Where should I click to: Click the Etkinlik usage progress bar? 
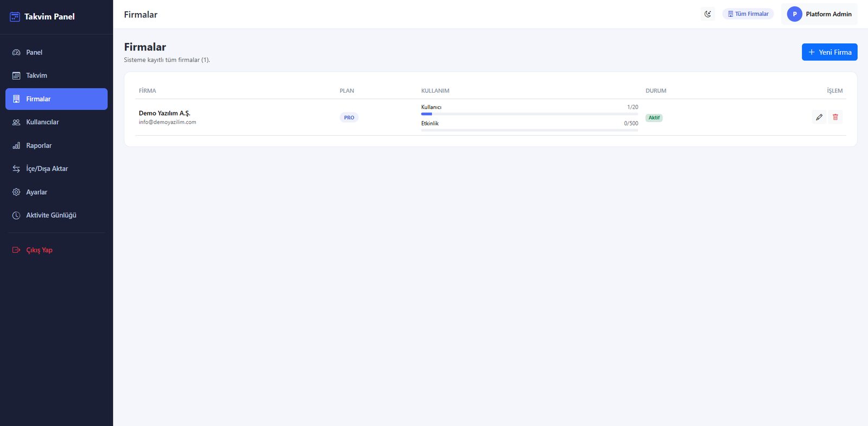click(529, 130)
